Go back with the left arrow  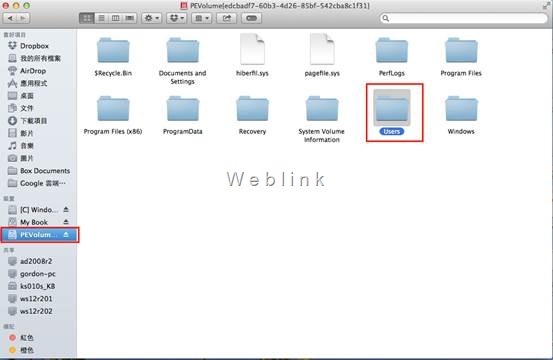click(10, 18)
